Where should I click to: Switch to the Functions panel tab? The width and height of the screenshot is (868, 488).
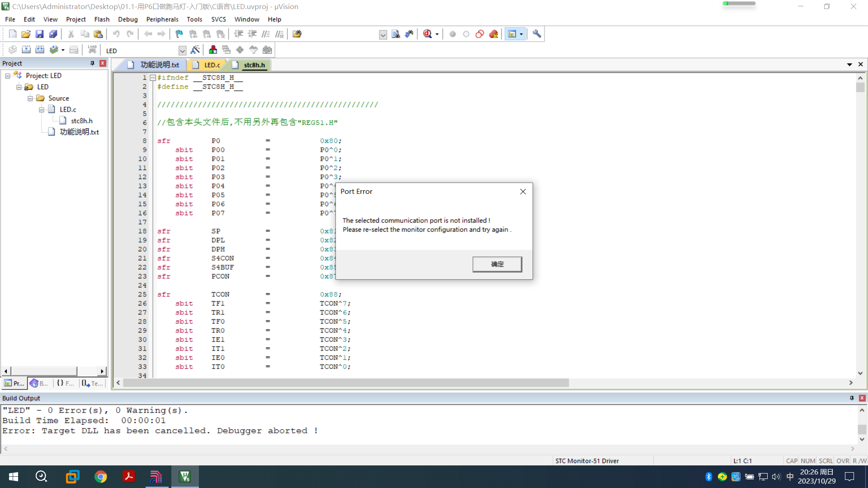coord(65,383)
